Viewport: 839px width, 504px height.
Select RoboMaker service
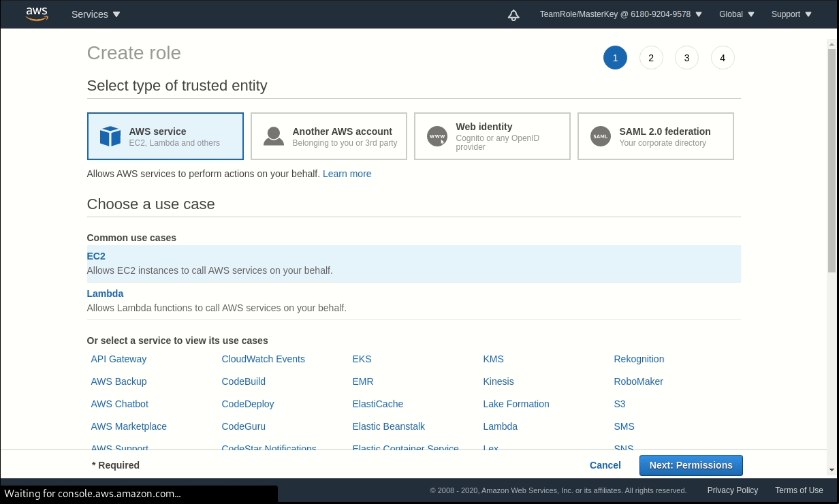(x=638, y=381)
